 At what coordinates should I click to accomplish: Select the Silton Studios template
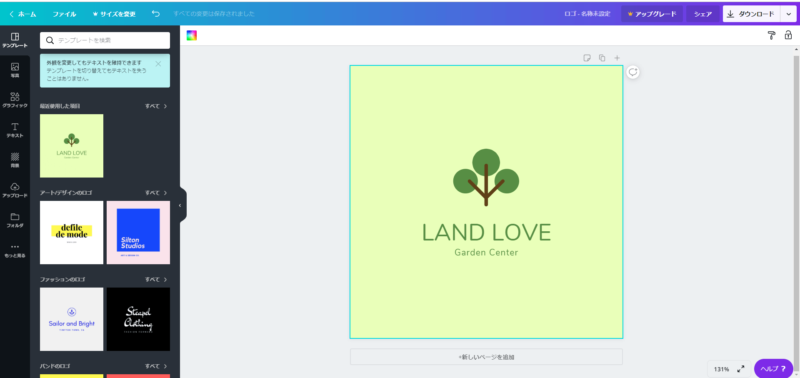(x=138, y=233)
